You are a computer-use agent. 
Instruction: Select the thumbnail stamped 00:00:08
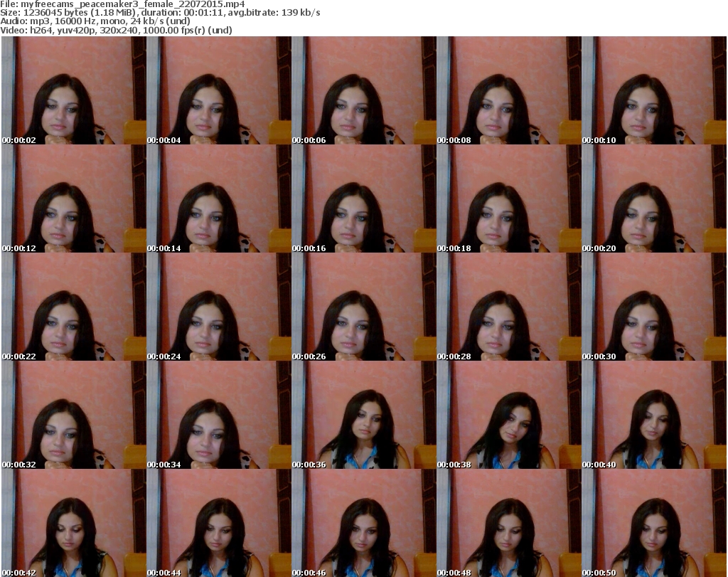pos(509,90)
